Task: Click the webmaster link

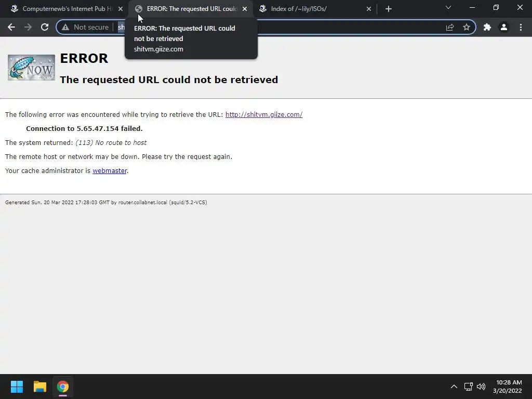Action: [x=110, y=170]
